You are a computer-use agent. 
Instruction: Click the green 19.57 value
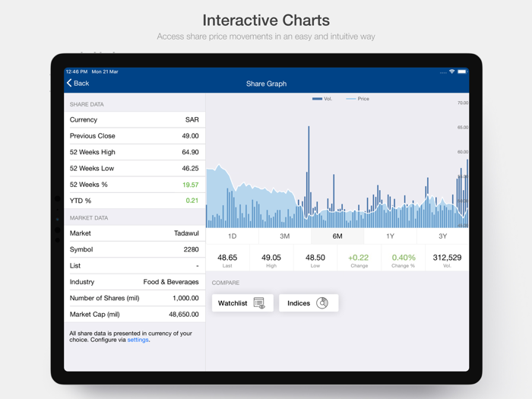coord(190,185)
